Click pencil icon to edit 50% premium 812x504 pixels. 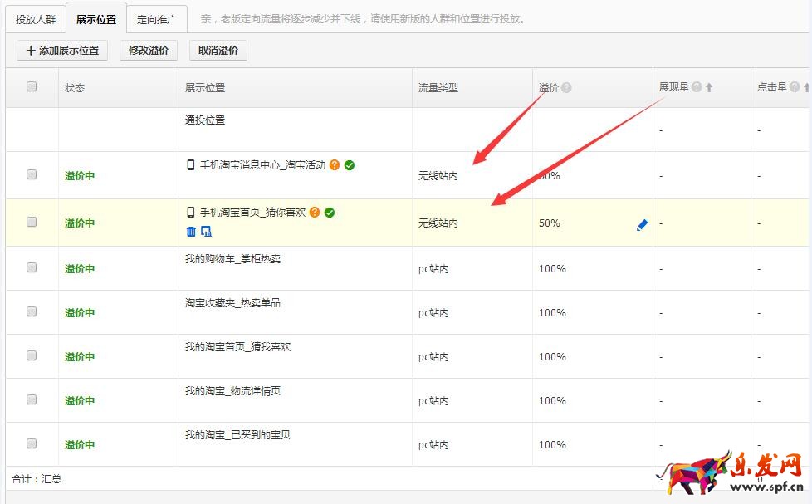pos(641,224)
